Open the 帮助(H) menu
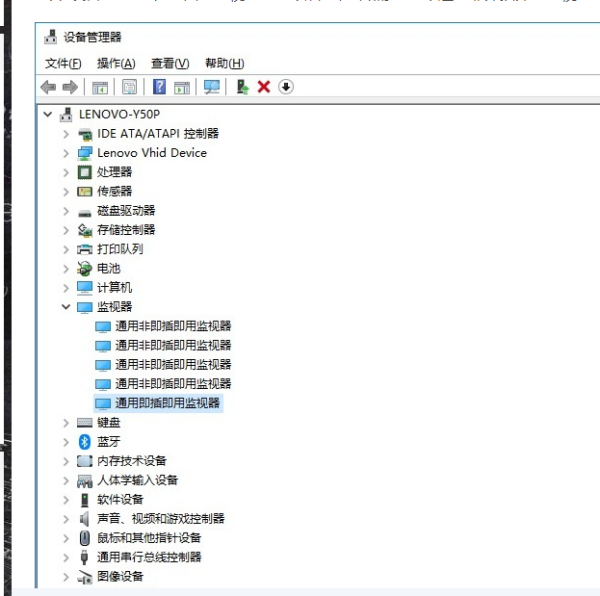This screenshot has width=600, height=596. 225,63
